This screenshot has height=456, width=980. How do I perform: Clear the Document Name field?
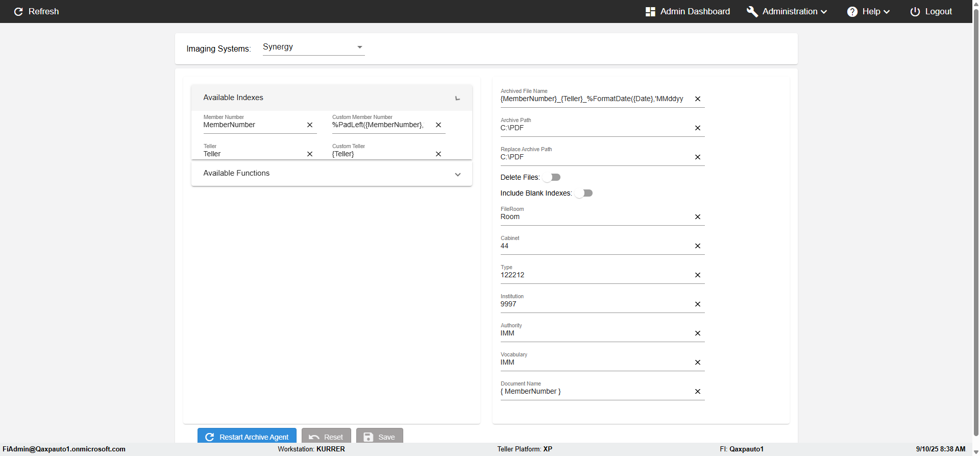point(697,392)
